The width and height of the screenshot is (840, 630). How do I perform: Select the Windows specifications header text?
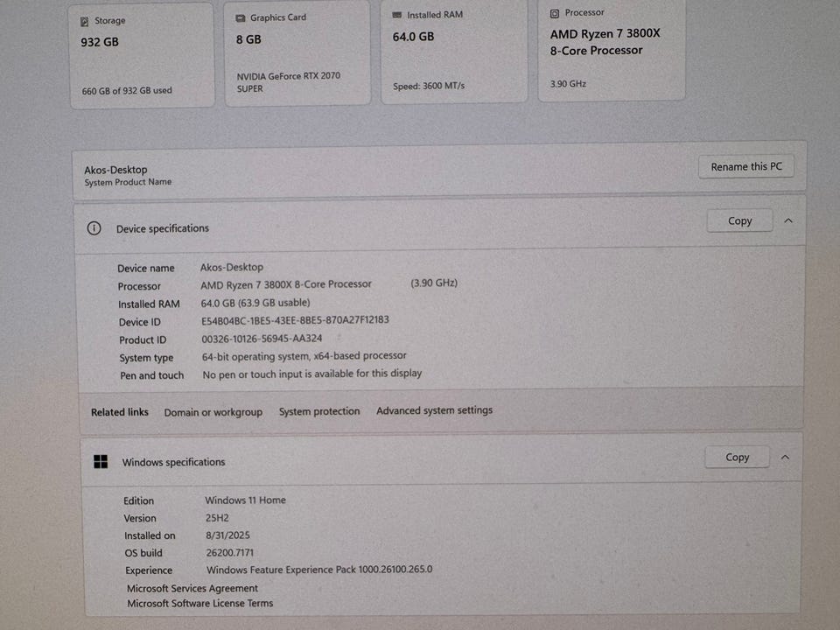point(173,462)
